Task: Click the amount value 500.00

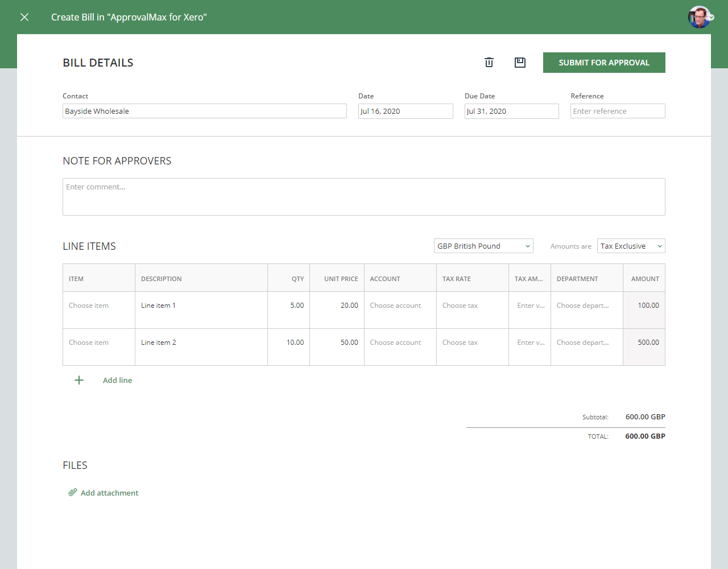Action: coord(648,343)
